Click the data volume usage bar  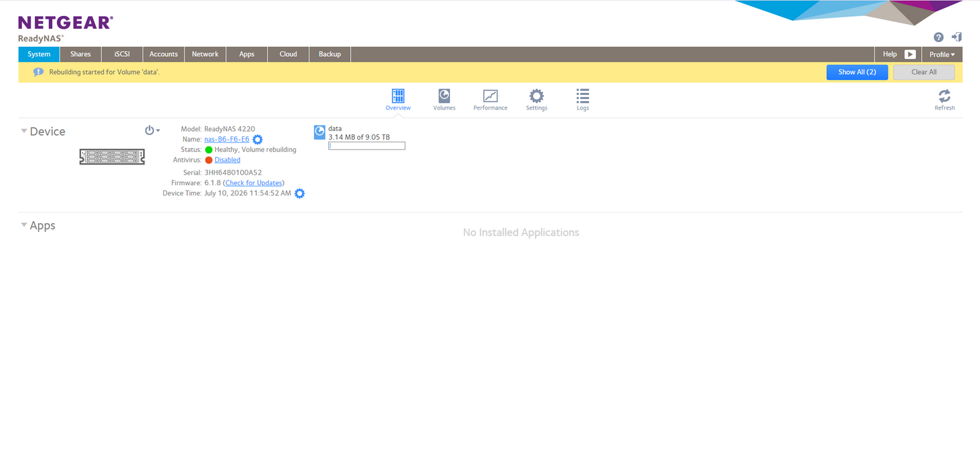coord(366,146)
